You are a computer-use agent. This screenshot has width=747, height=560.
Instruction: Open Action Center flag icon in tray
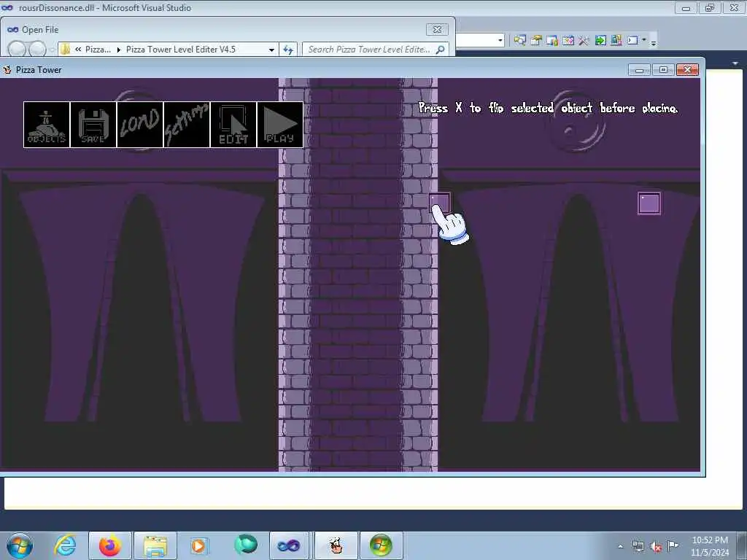pyautogui.click(x=673, y=545)
